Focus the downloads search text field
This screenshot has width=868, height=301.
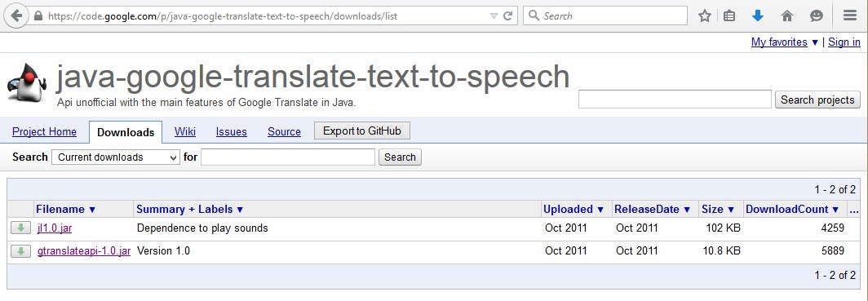pos(288,157)
